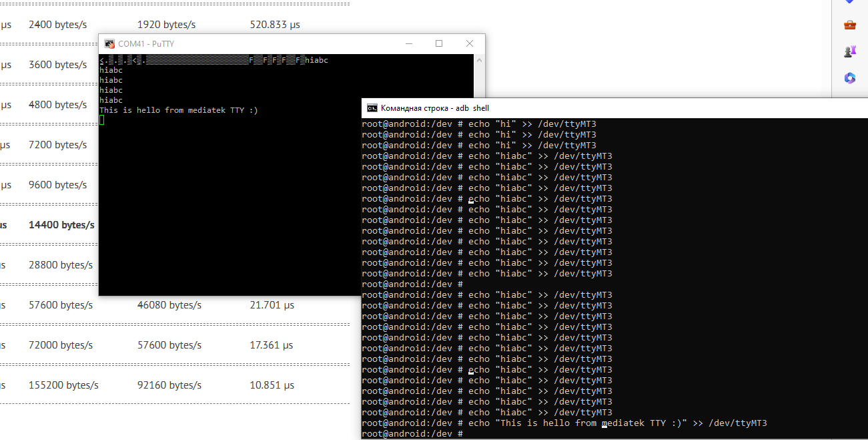
Task: Click the '21.701 µs' table cell
Action: click(x=272, y=305)
